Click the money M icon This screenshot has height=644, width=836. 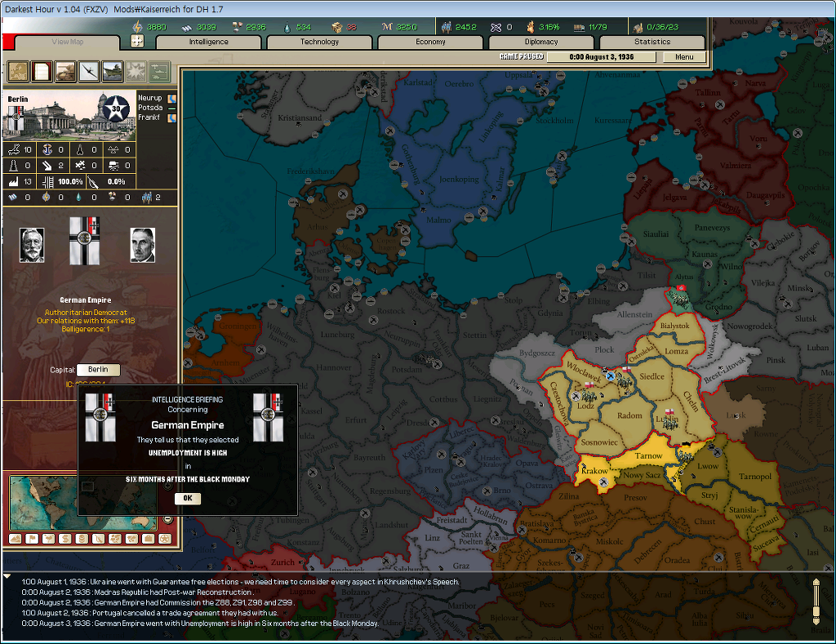click(x=387, y=27)
